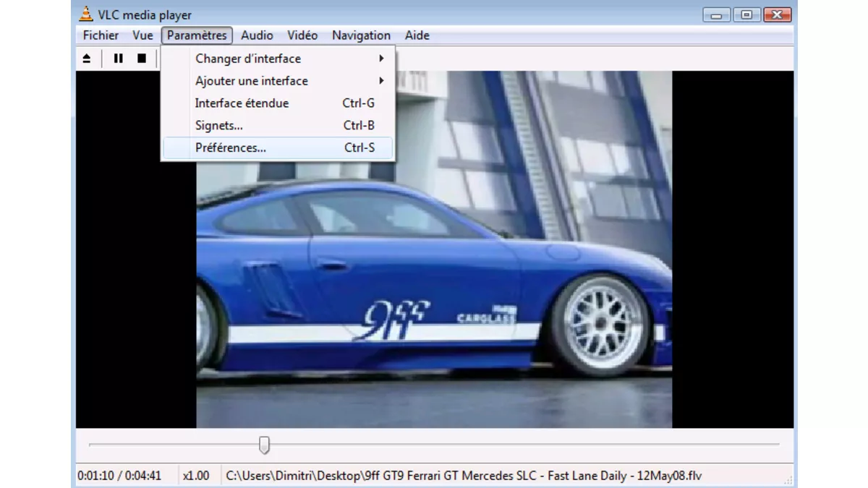Close the VLC media player window
Screen dimensions: 868x488
777,14
